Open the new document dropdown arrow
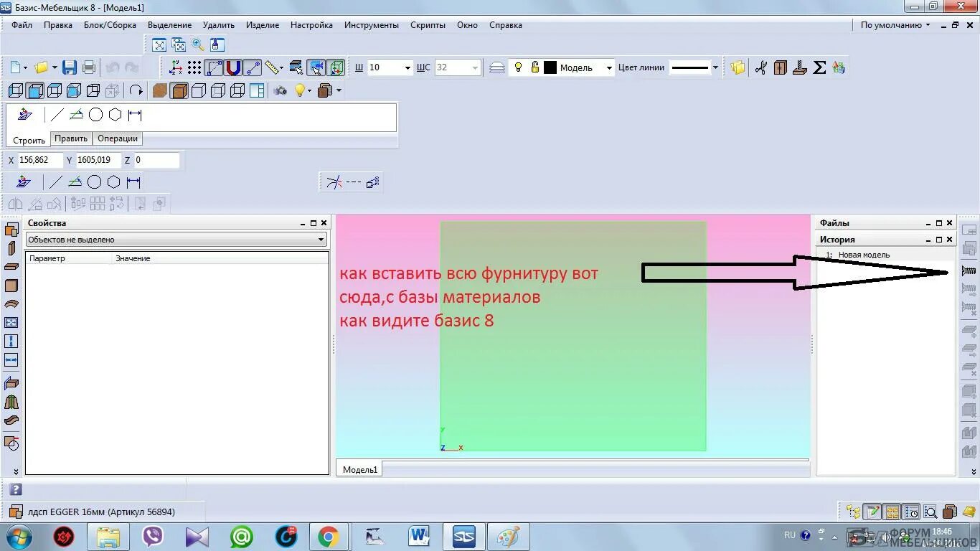This screenshot has height=551, width=980. (x=26, y=67)
